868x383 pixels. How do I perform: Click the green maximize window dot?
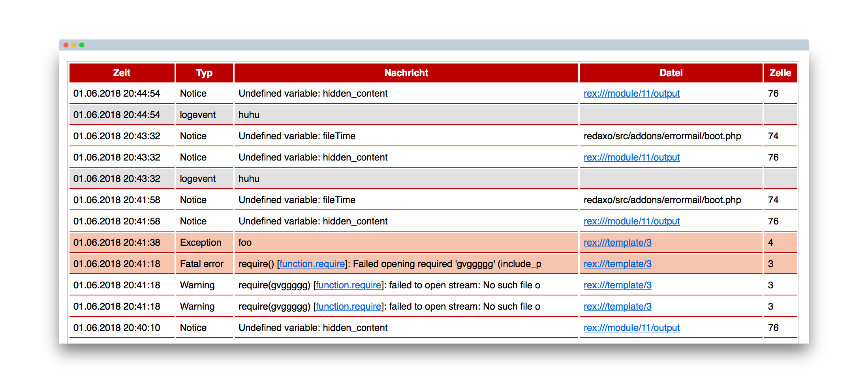point(82,45)
